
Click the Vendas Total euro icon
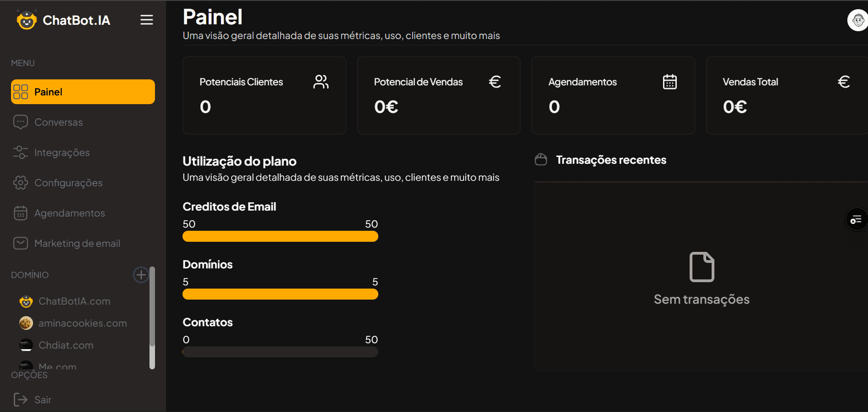844,82
